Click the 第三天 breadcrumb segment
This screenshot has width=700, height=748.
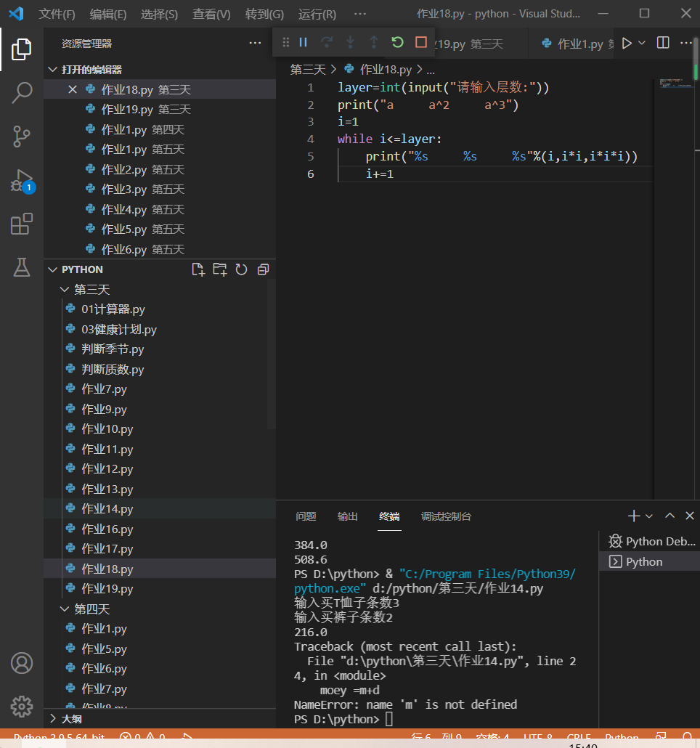pyautogui.click(x=308, y=70)
